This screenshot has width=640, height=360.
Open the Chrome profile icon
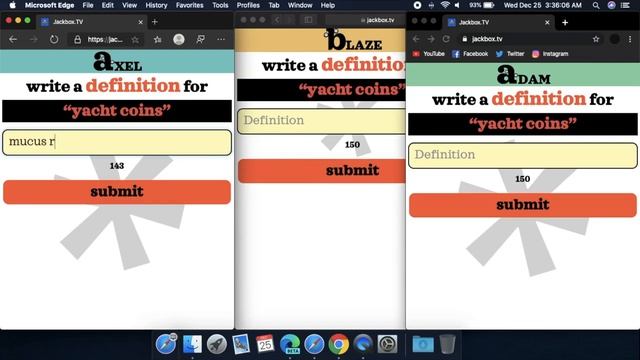pos(614,39)
